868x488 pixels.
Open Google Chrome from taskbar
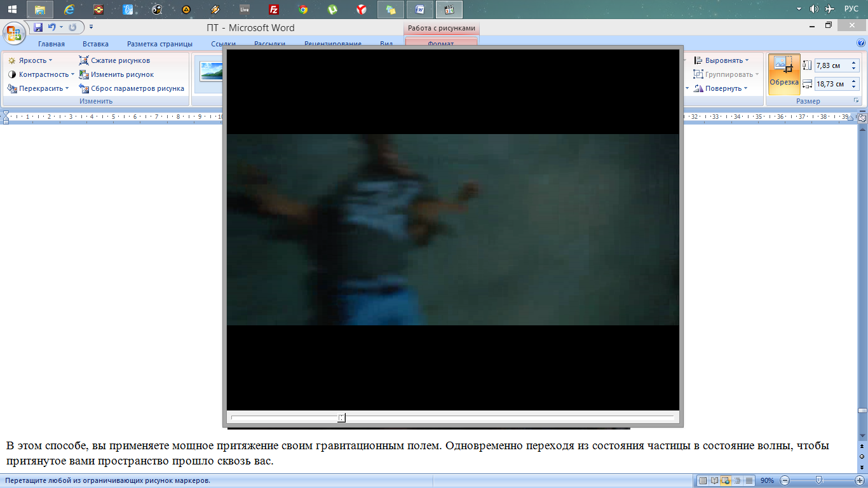click(x=303, y=10)
